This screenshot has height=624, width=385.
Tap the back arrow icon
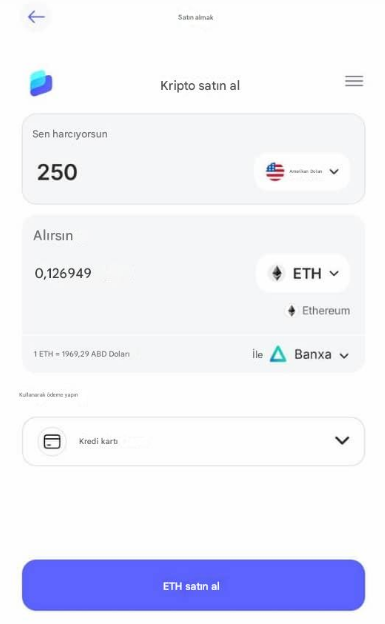click(36, 17)
